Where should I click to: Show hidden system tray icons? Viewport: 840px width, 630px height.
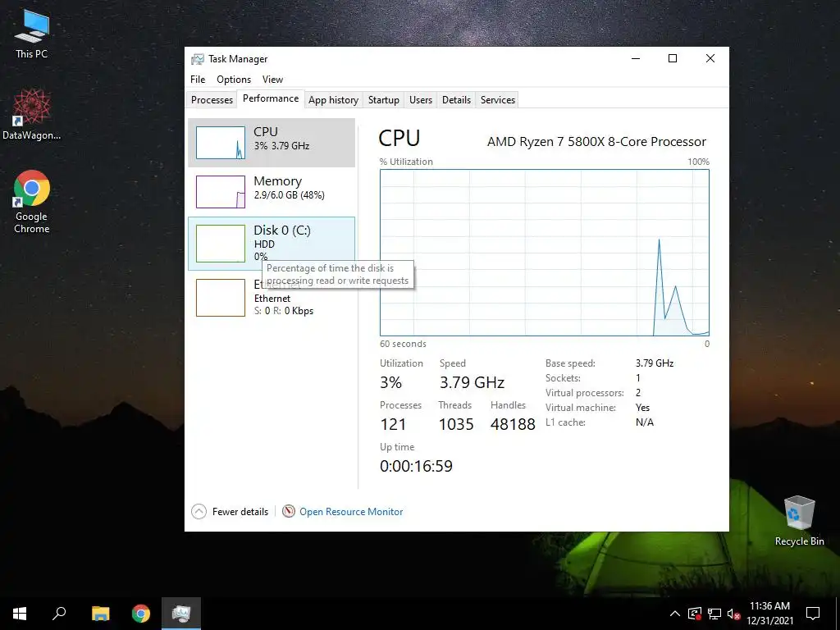(675, 614)
